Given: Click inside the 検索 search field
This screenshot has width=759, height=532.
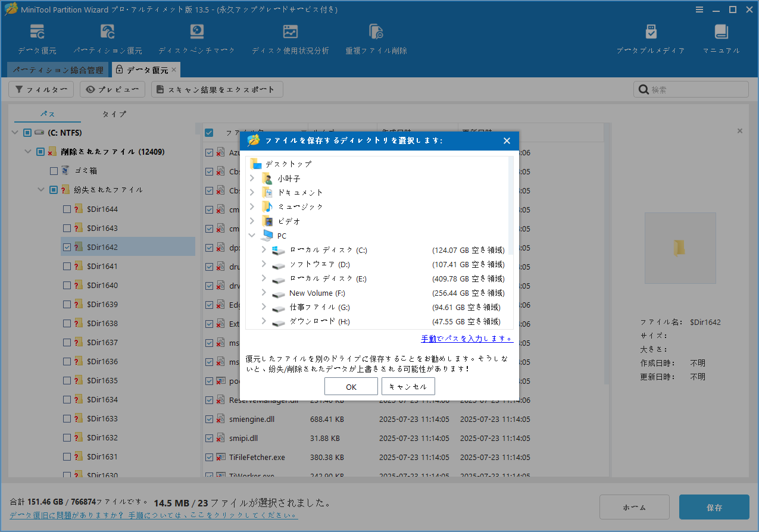Looking at the screenshot, I should [691, 89].
